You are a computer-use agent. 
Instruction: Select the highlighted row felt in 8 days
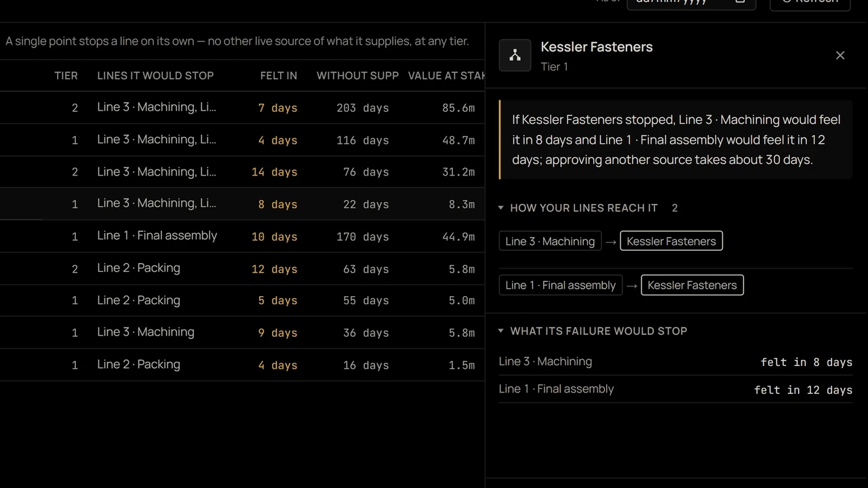tap(242, 204)
